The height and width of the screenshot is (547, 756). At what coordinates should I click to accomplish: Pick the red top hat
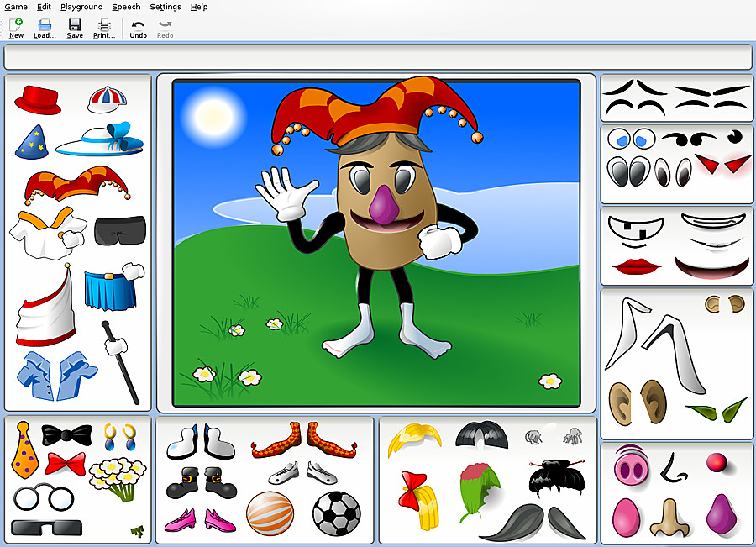pyautogui.click(x=38, y=100)
